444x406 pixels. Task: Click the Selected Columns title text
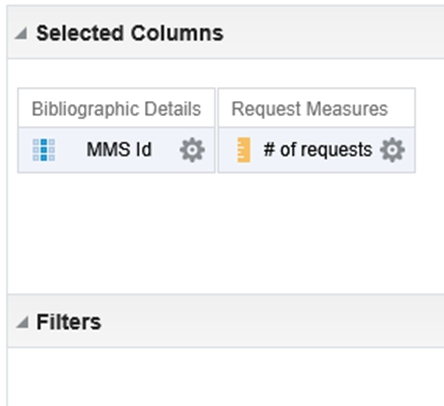[x=130, y=33]
